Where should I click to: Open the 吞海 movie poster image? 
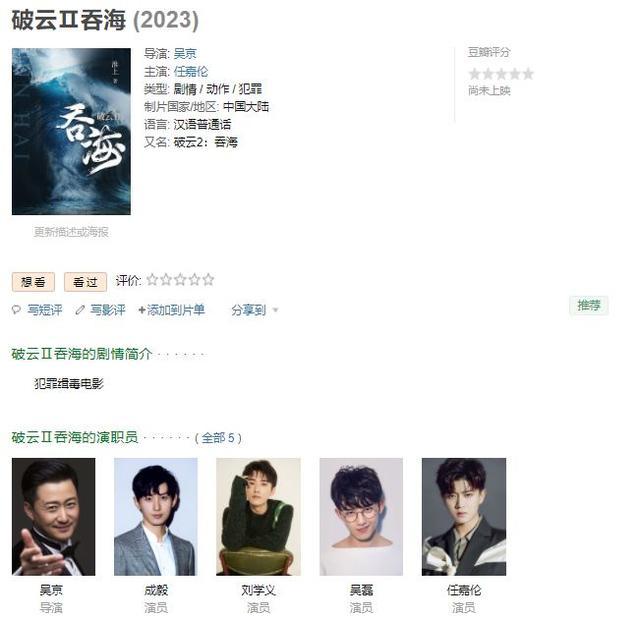coord(71,131)
